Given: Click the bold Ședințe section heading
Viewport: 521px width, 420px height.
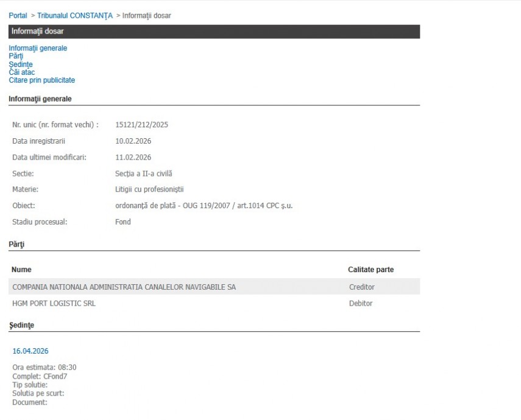Looking at the screenshot, I should (x=21, y=325).
